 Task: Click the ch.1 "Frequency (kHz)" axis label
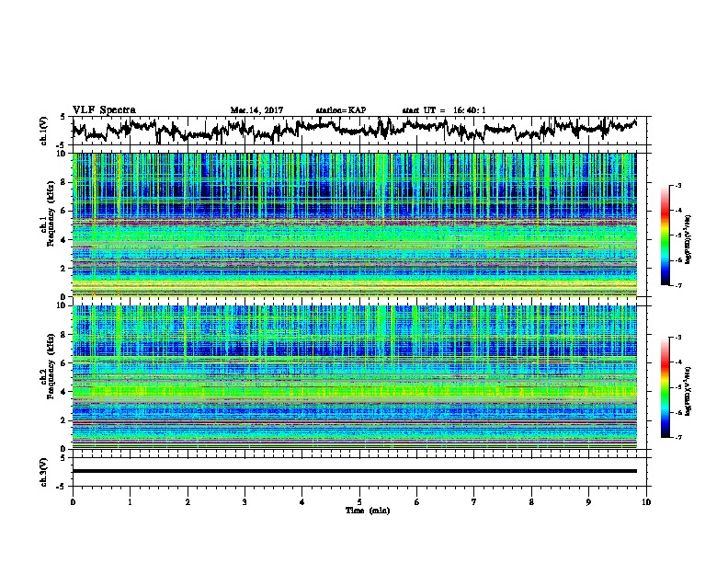tap(51, 214)
